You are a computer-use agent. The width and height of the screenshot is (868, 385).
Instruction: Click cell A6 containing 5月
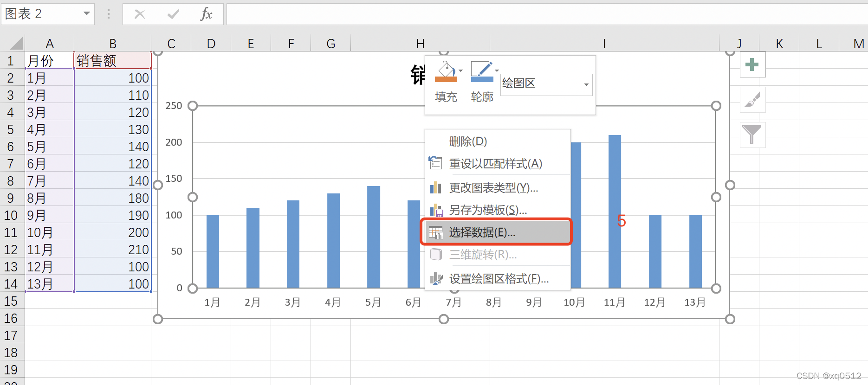(50, 147)
